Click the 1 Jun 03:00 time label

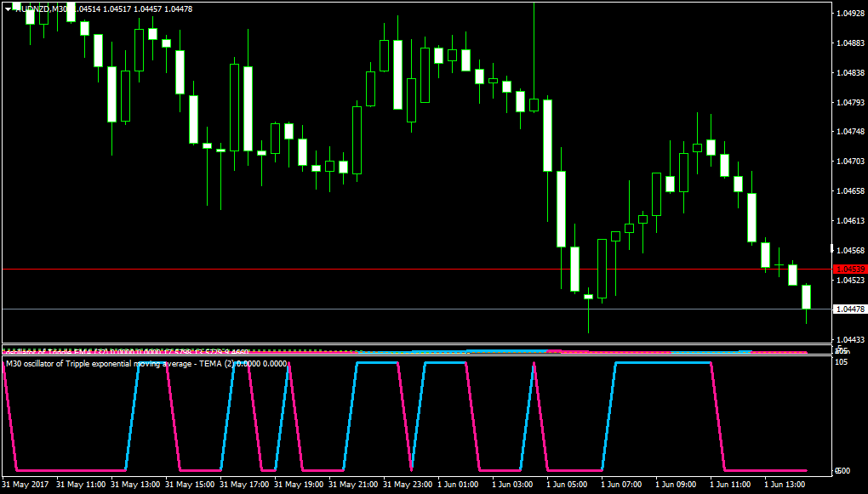pos(512,484)
